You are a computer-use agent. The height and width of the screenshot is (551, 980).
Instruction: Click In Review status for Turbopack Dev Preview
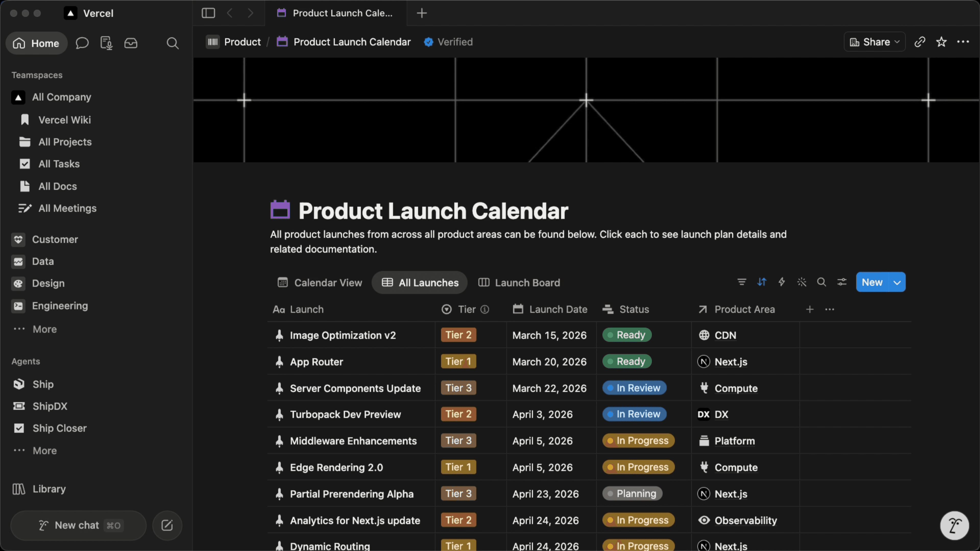(x=634, y=414)
